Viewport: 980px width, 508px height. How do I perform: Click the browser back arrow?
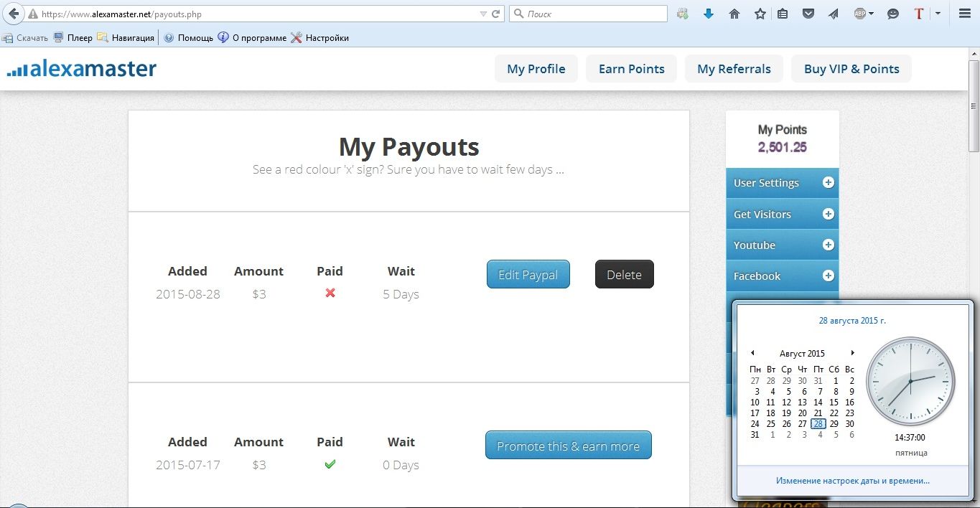14,14
